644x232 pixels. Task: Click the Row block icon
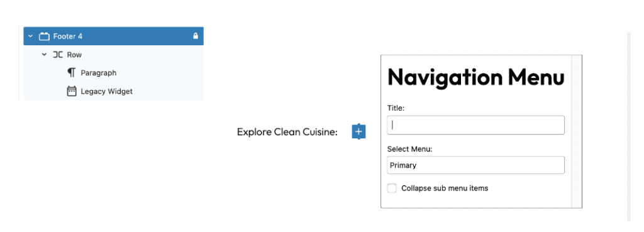[58, 55]
